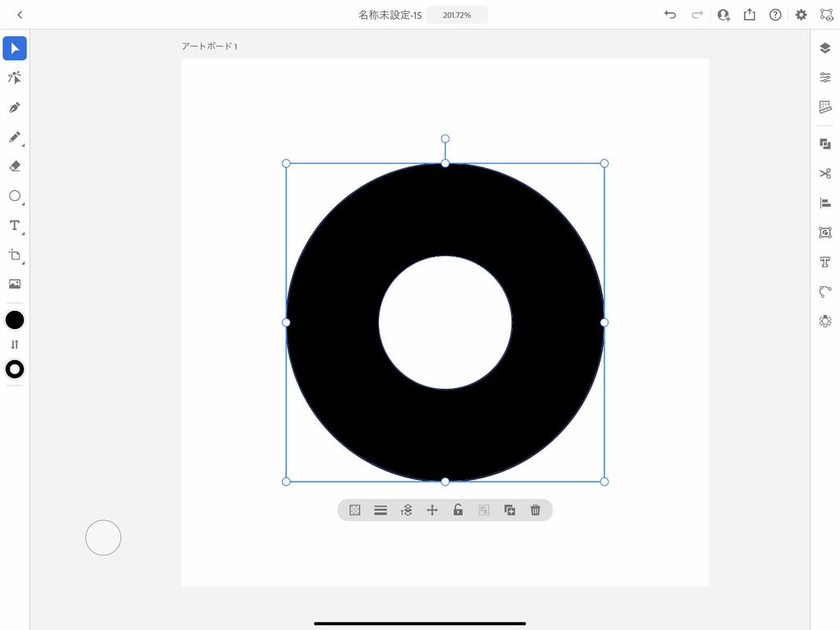Invite collaborators with the person-plus icon

[724, 15]
